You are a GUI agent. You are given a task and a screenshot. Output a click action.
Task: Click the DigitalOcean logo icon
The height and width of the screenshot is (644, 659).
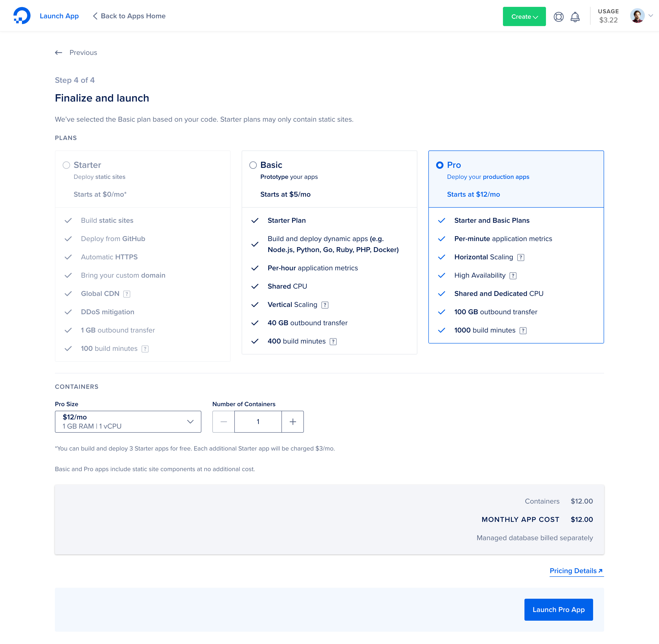[22, 16]
